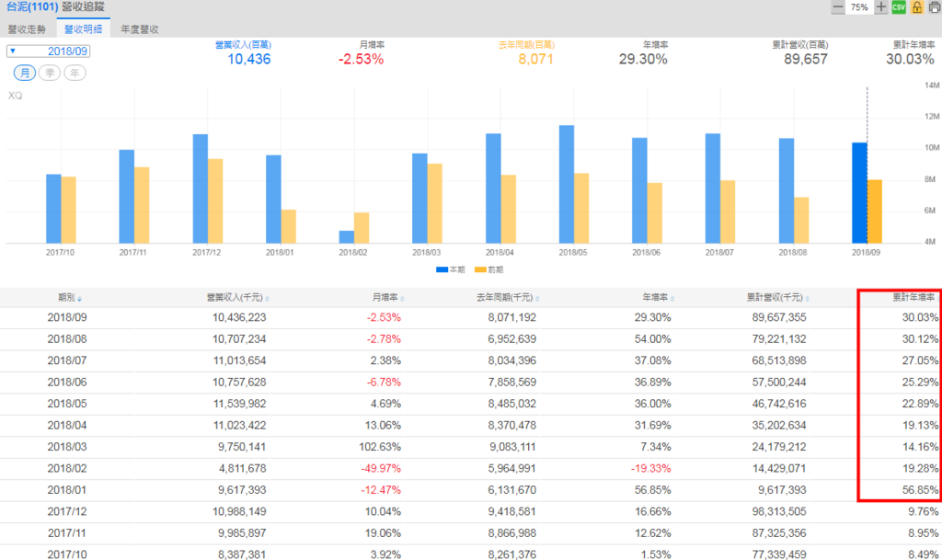This screenshot has width=942, height=560.
Task: Sort table by 年增率 column
Action: (x=659, y=298)
